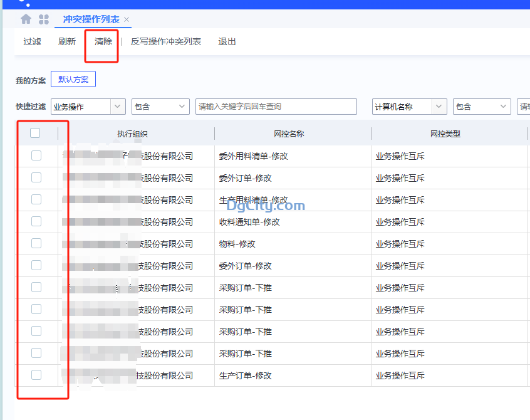Click the highlighted 清除 clear action
Viewport: 530px width, 420px height.
[x=103, y=41]
